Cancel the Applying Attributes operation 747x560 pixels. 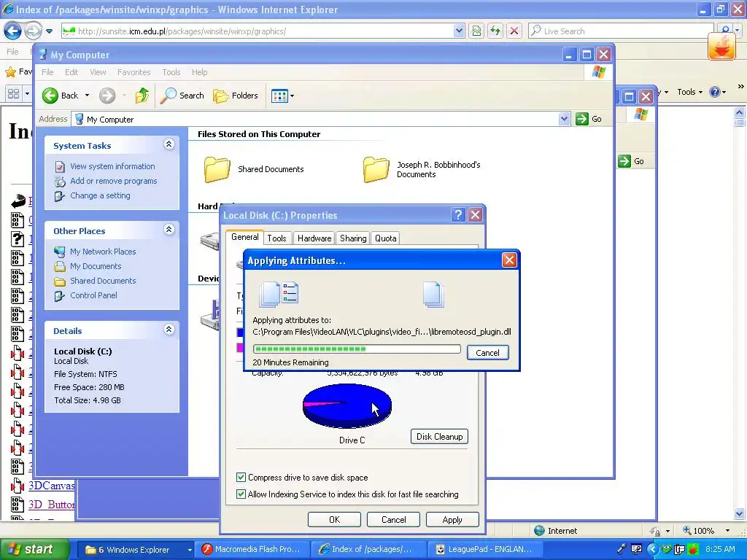487,352
